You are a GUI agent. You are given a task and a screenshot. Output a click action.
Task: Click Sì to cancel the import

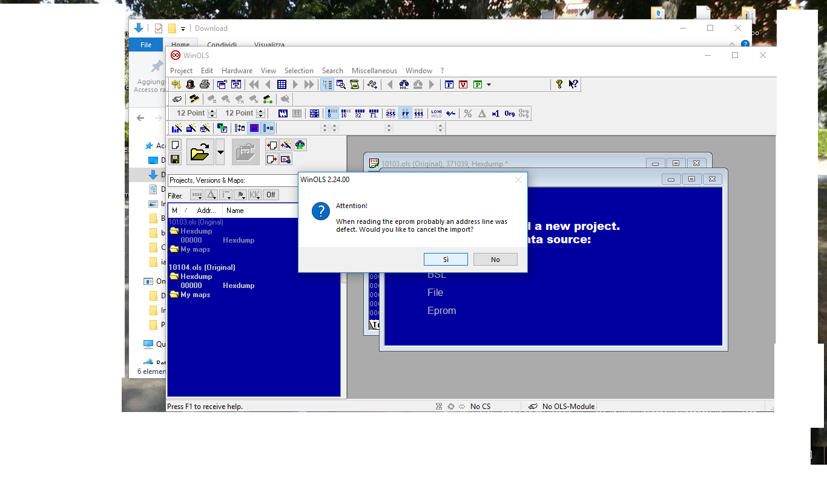pyautogui.click(x=446, y=260)
